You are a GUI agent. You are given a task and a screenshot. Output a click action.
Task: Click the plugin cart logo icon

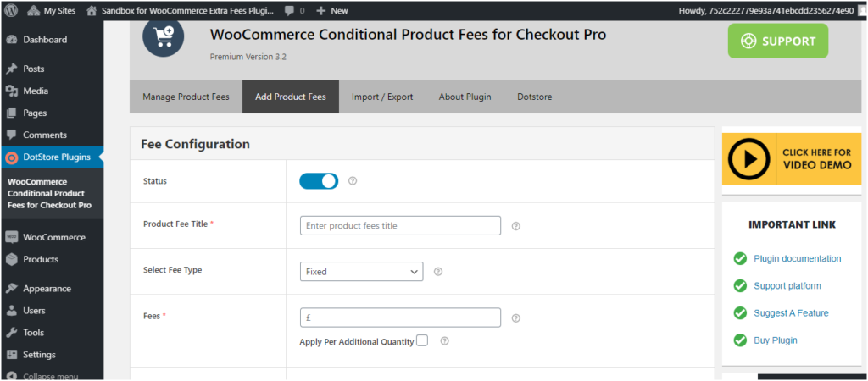click(164, 36)
